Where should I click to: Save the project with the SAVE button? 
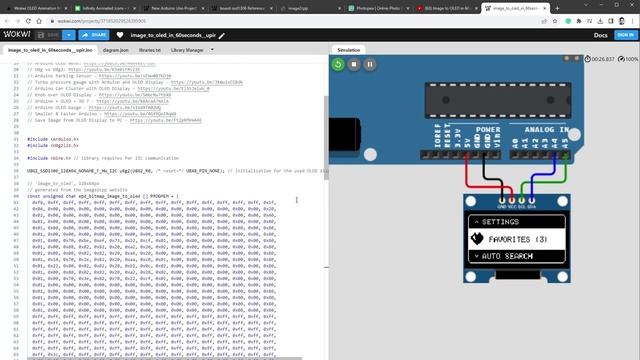[x=48, y=35]
